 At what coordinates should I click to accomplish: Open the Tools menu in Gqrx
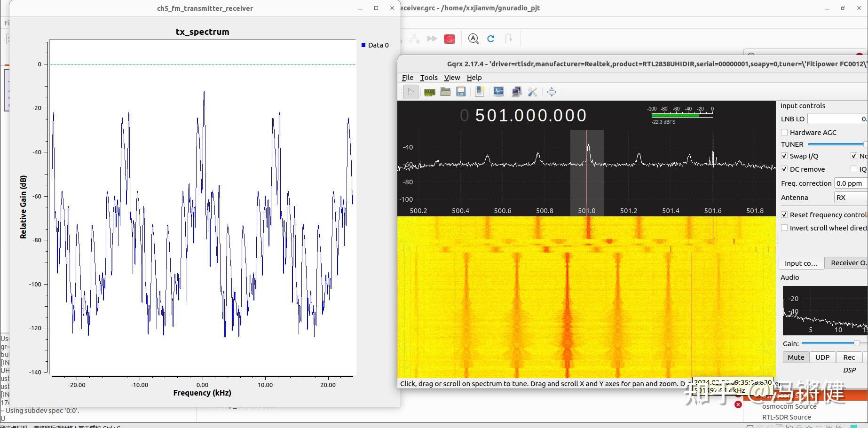pyautogui.click(x=428, y=77)
